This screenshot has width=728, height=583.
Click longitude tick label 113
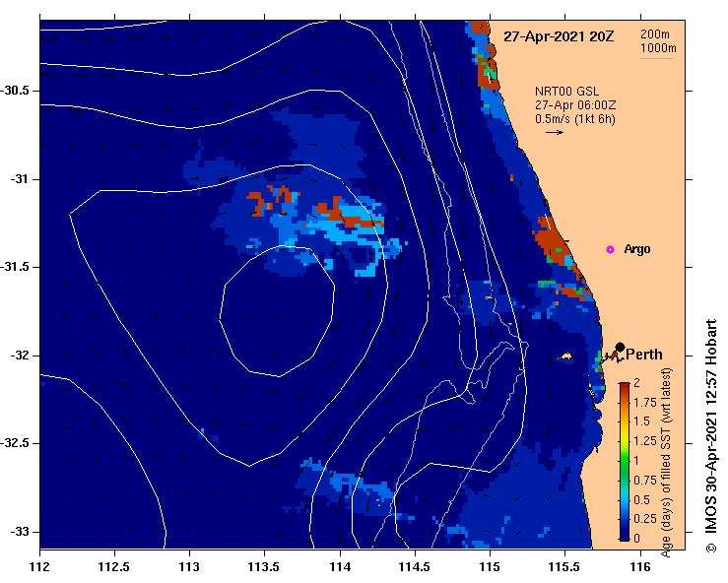tap(189, 567)
